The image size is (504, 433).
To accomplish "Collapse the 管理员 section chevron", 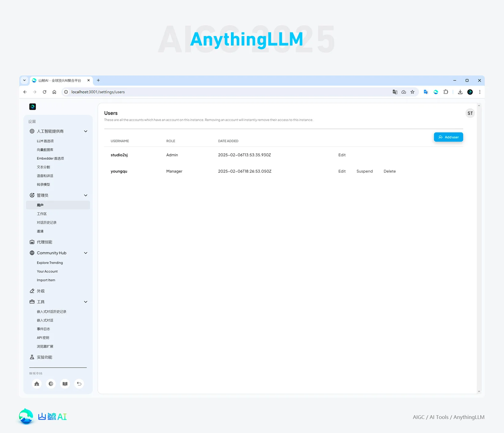I will click(x=86, y=195).
